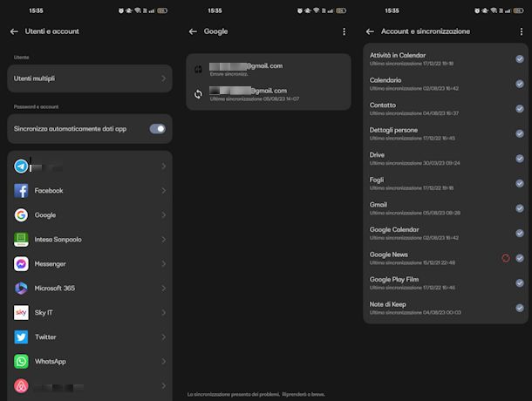Go back from Account e sincronizzazione screen
532x401 pixels.
coord(370,31)
